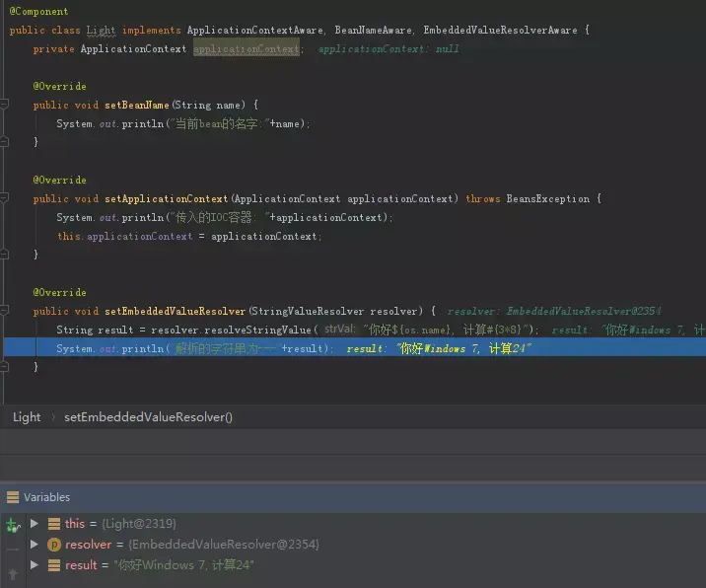
Task: Select the 'this = {Light@2319}' row text
Action: (x=120, y=524)
